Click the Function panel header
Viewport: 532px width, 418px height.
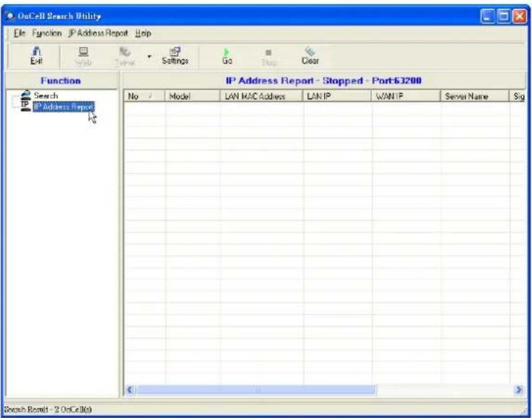pyautogui.click(x=61, y=80)
